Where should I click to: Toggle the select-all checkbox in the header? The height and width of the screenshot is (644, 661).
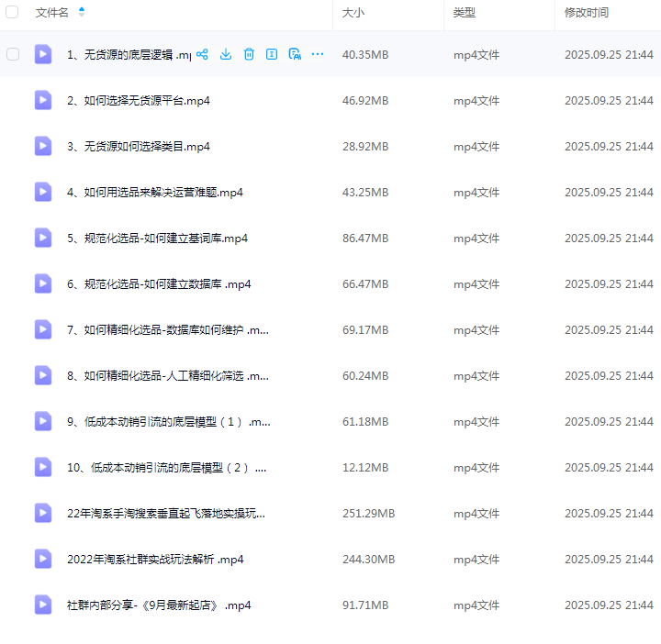13,13
